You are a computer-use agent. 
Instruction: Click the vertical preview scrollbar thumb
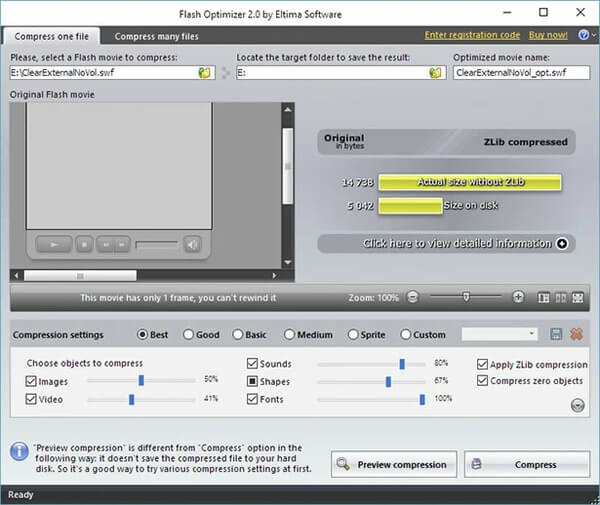pyautogui.click(x=288, y=166)
